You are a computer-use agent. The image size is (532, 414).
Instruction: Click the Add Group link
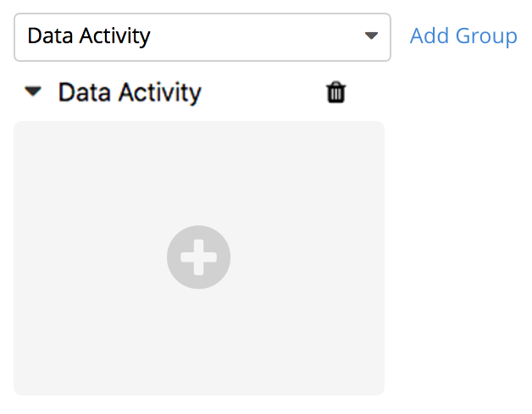pyautogui.click(x=463, y=36)
